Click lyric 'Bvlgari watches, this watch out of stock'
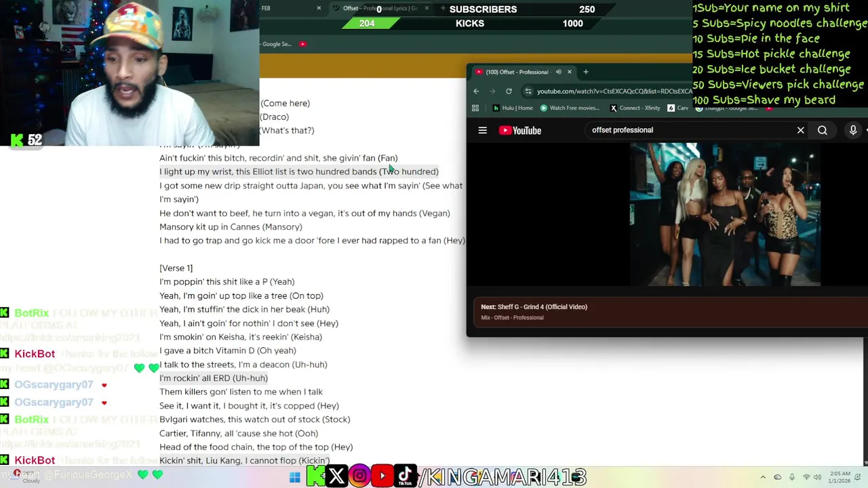 coord(255,420)
